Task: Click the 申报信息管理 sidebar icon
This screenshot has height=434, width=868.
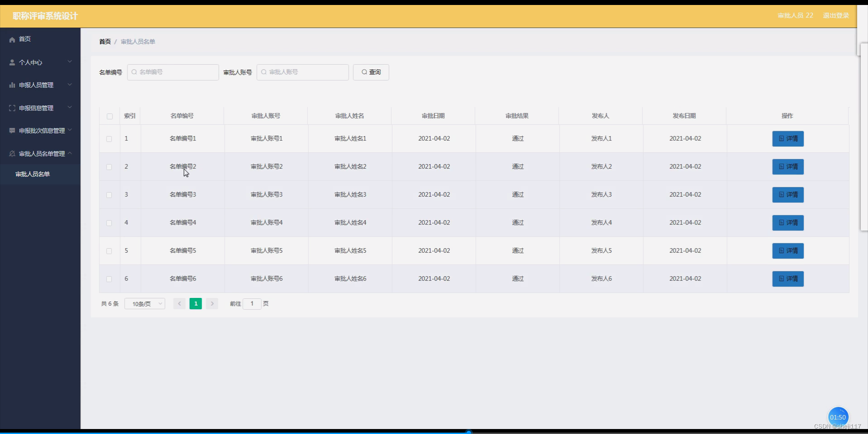Action: tap(11, 108)
